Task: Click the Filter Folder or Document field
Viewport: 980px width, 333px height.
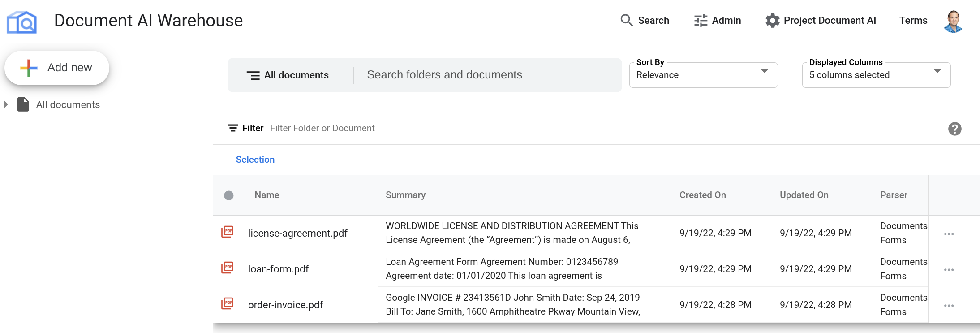Action: tap(322, 128)
